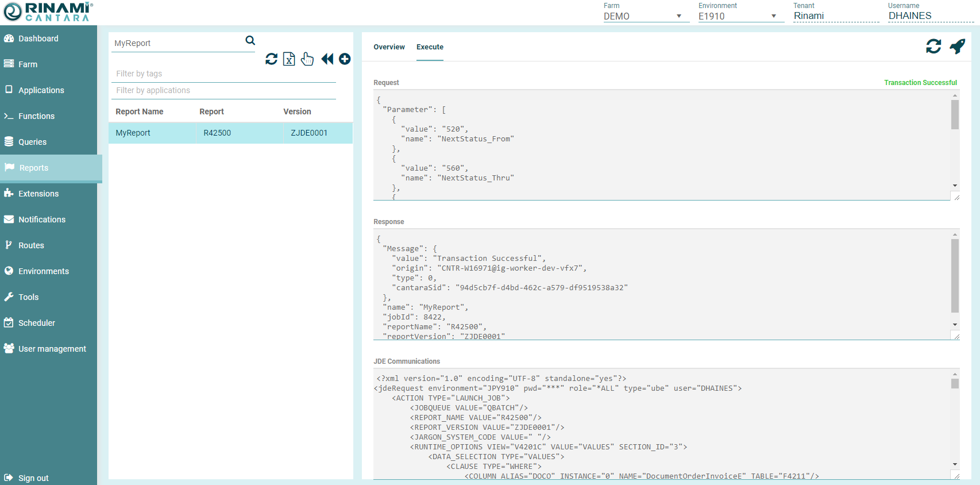Refresh the report list

pos(271,59)
